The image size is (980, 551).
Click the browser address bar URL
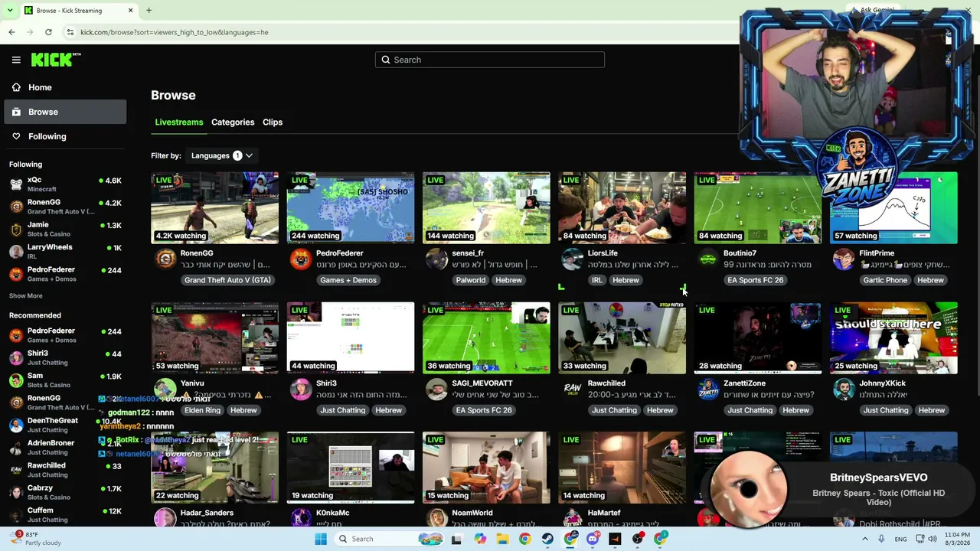pyautogui.click(x=175, y=32)
